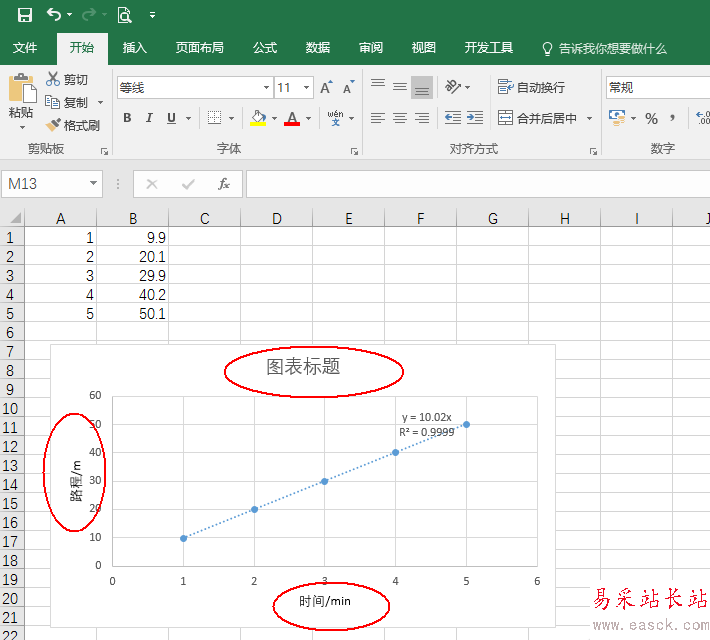Image resolution: width=710 pixels, height=640 pixels.
Task: Switch to the 公式 tab
Action: [265, 48]
